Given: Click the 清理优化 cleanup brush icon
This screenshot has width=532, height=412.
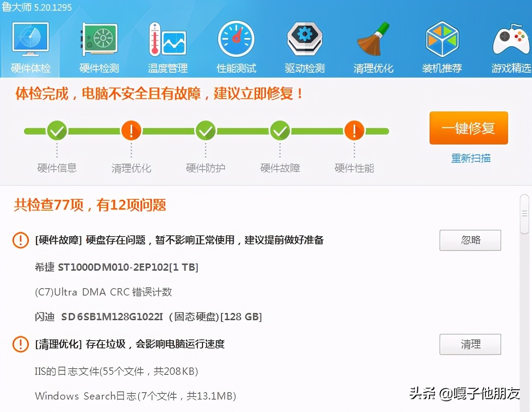Looking at the screenshot, I should click(x=373, y=38).
